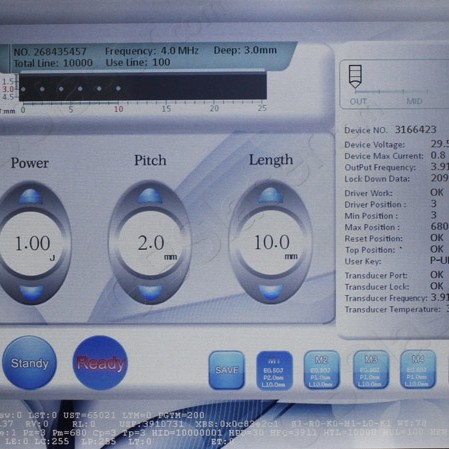Viewport: 449px width, 449px height.
Task: Click the Lock Down Data label
Action: (x=377, y=179)
